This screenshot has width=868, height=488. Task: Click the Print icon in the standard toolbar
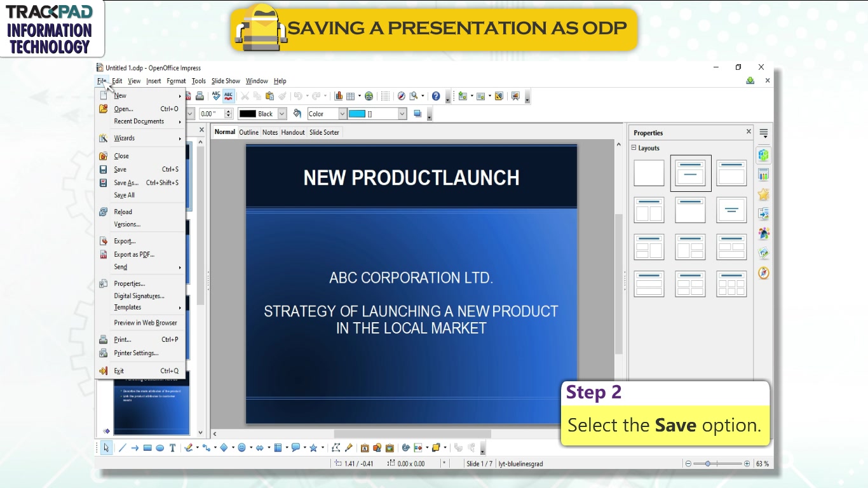tap(200, 96)
